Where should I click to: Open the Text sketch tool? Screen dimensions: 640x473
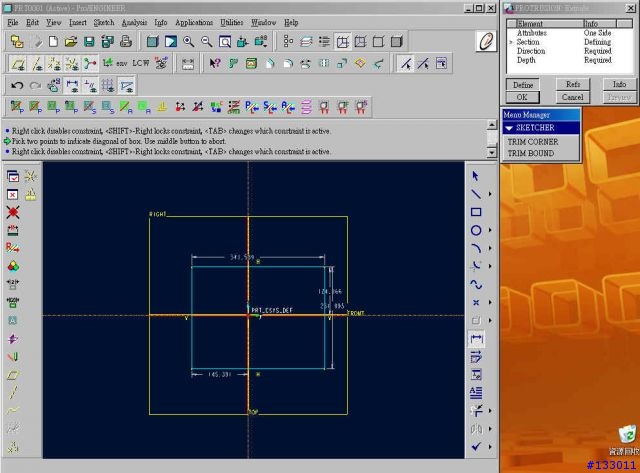[476, 393]
